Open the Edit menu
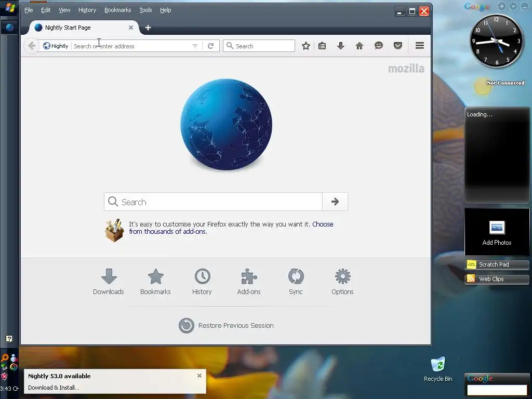532x399 pixels. point(46,10)
